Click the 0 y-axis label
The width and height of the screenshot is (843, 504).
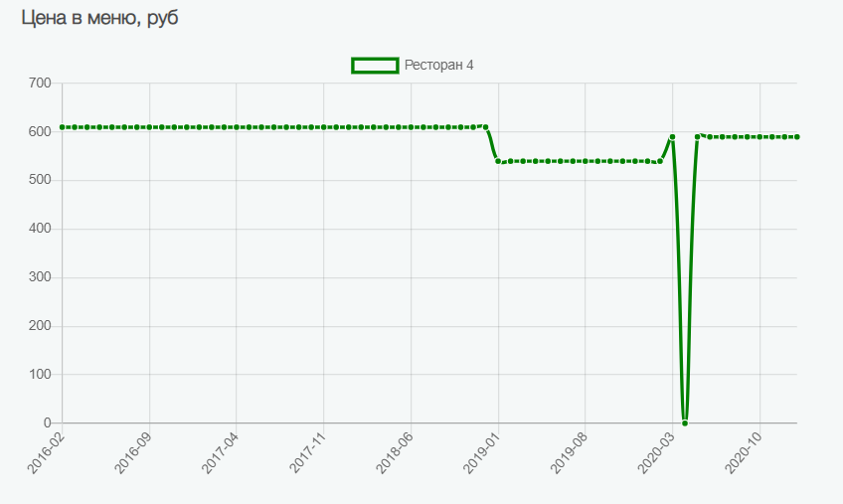pos(46,423)
